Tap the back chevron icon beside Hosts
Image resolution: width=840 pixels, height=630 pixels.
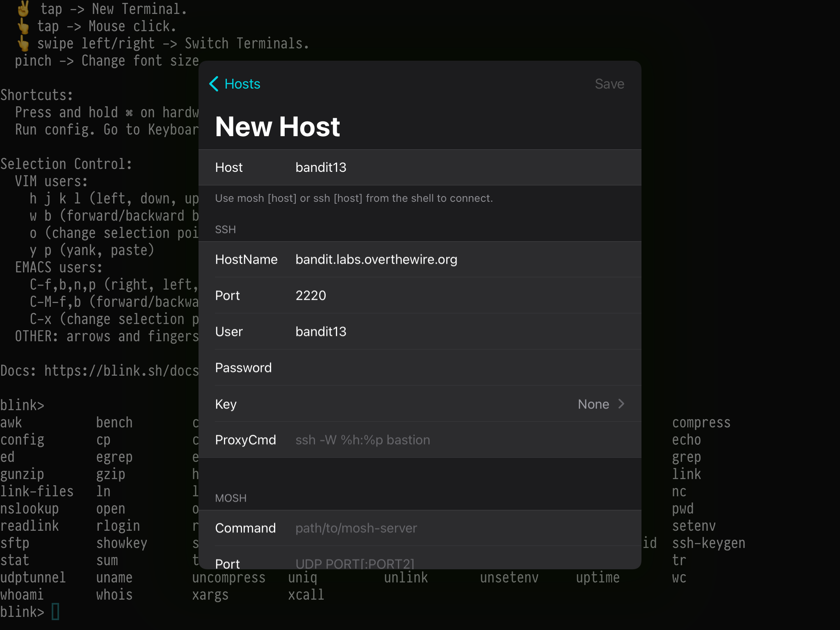coord(214,84)
